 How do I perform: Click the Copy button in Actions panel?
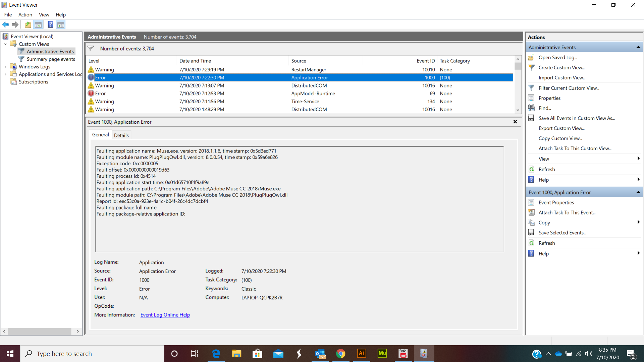(x=544, y=222)
